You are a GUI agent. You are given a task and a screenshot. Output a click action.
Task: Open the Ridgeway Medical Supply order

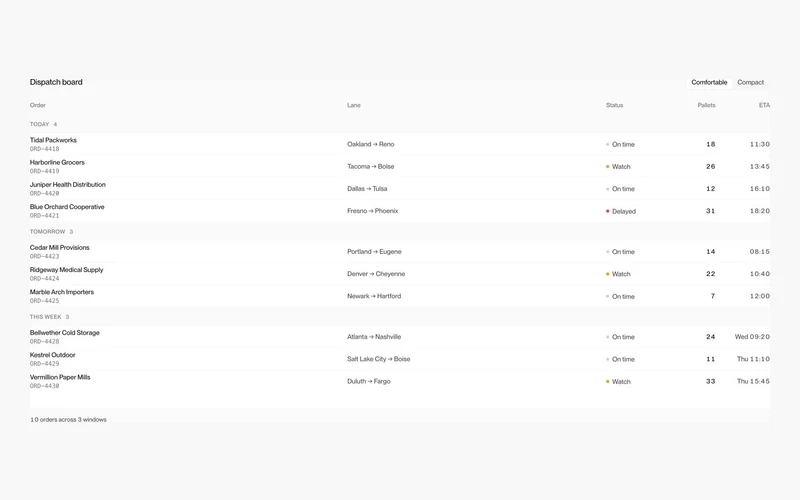[x=66, y=270]
